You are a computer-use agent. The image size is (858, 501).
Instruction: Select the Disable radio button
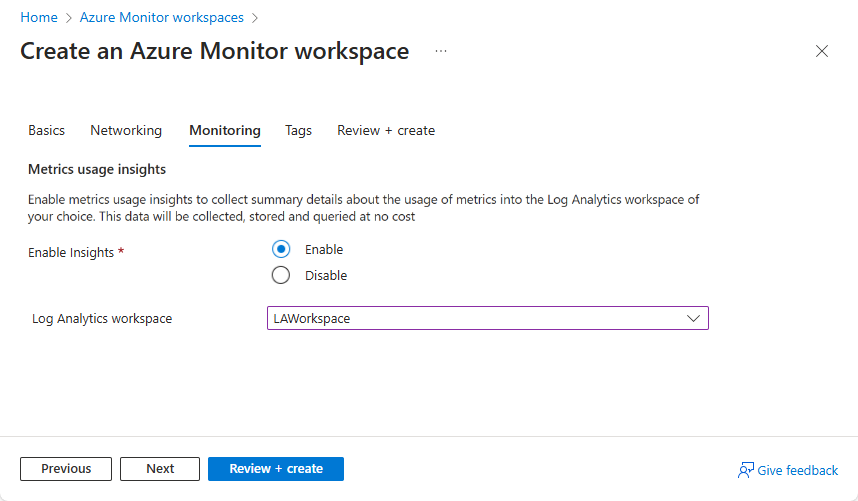(x=281, y=275)
